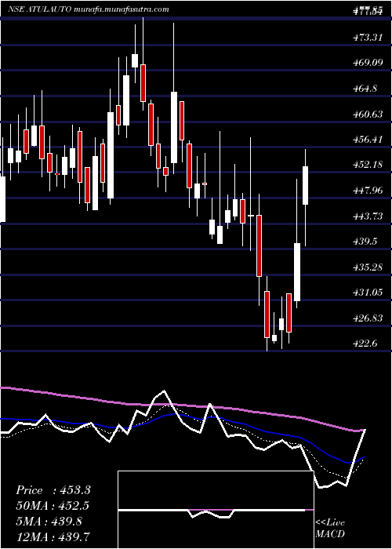This screenshot has height=549, width=392.
Task: Click the 5MA : 439.8 readout
Action: [49, 522]
